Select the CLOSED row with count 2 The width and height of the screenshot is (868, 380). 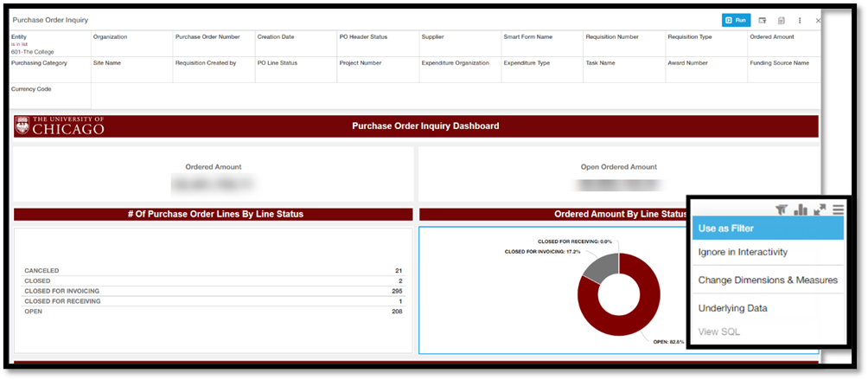[x=214, y=280]
